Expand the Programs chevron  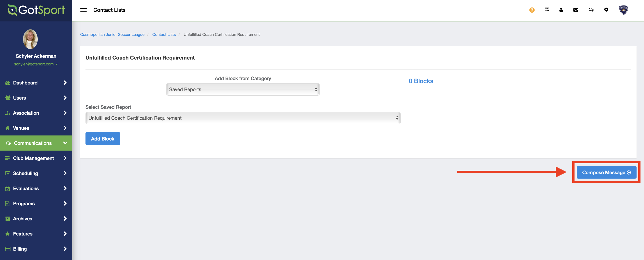point(65,203)
